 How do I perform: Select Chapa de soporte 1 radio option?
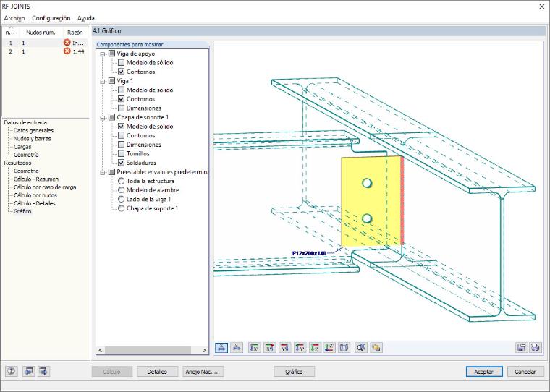coord(121,208)
